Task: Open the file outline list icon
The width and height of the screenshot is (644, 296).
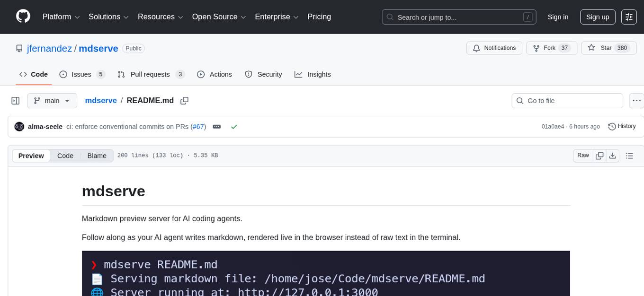Action: point(630,155)
